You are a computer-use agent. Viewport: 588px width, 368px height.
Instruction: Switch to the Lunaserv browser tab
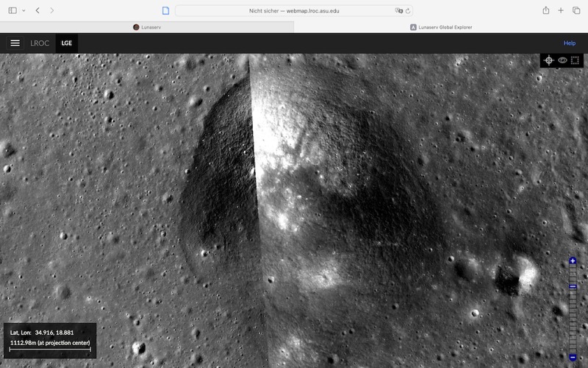(147, 27)
